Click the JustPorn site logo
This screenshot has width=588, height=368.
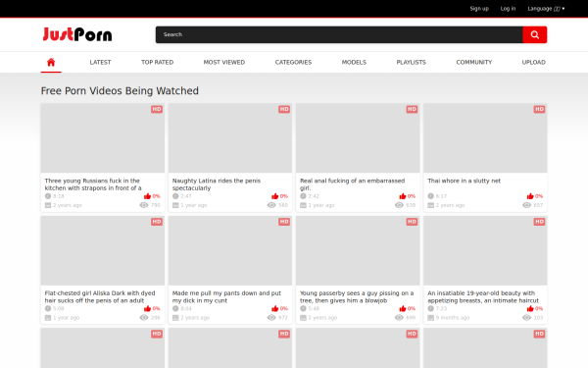pos(77,34)
